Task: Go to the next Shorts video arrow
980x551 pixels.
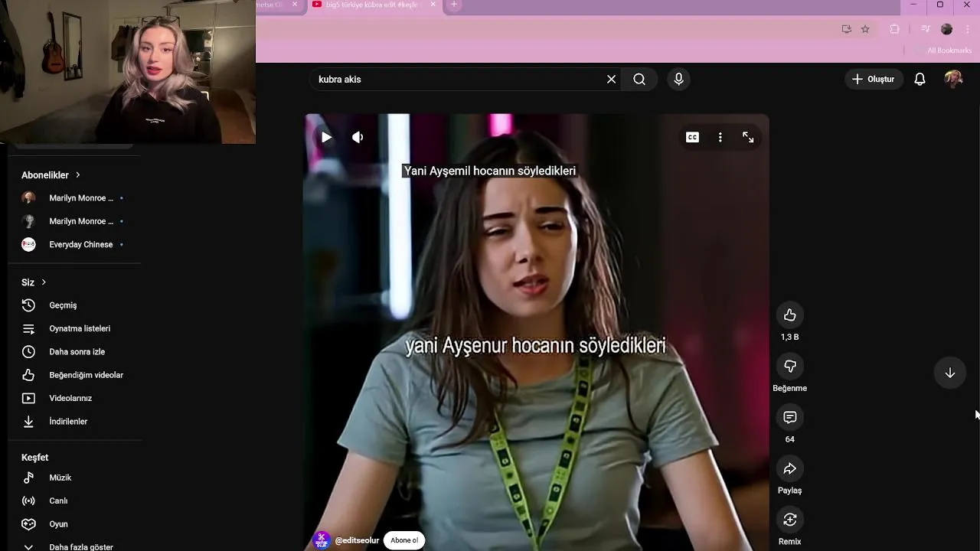Action: click(950, 373)
